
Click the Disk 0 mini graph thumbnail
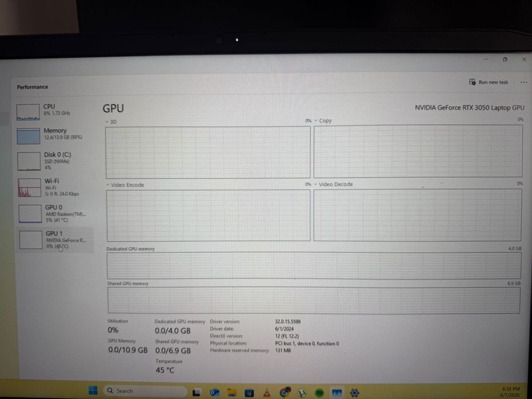pos(29,161)
